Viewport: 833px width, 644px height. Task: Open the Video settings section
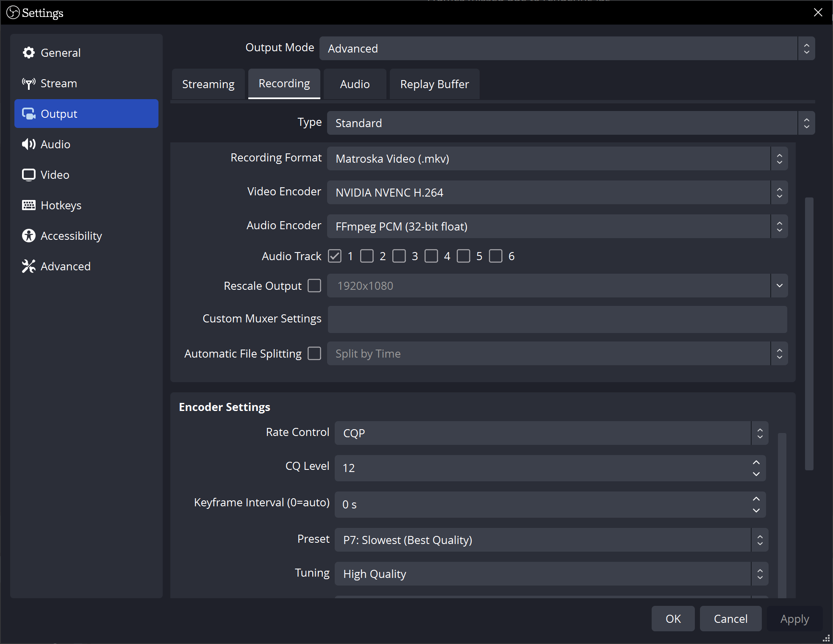click(x=55, y=175)
